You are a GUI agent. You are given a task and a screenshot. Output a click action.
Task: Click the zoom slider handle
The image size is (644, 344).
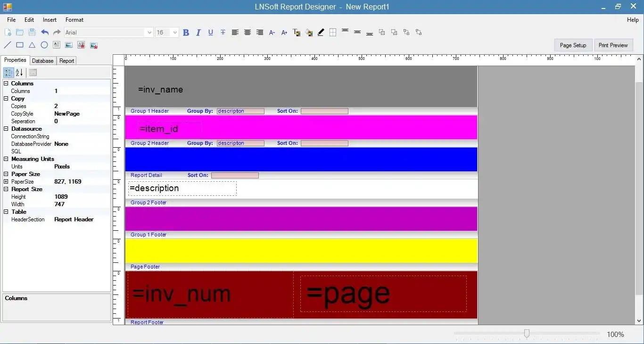(527, 334)
